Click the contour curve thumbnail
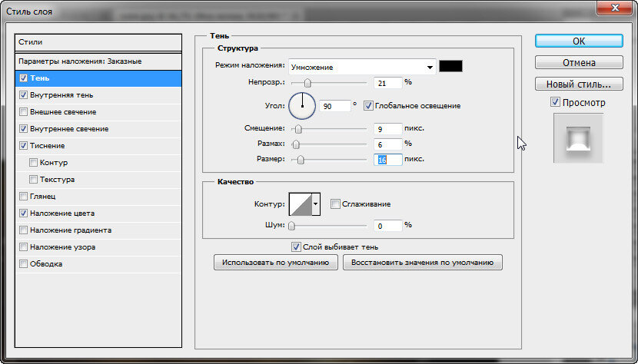This screenshot has width=638, height=364. (301, 204)
